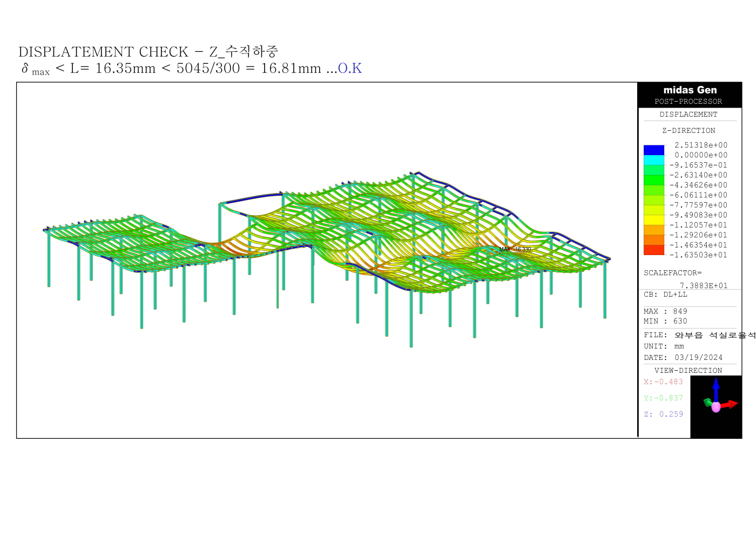
Task: Select the yellow legend color swatch
Action: (653, 220)
